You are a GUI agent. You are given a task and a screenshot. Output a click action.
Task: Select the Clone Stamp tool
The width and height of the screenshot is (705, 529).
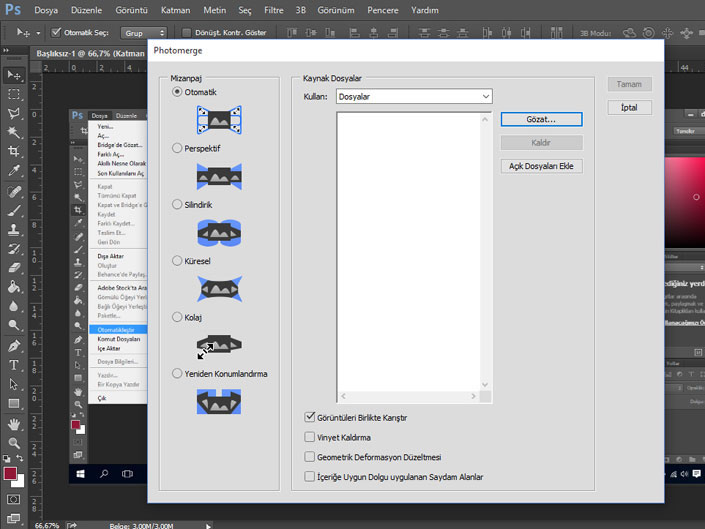14,230
